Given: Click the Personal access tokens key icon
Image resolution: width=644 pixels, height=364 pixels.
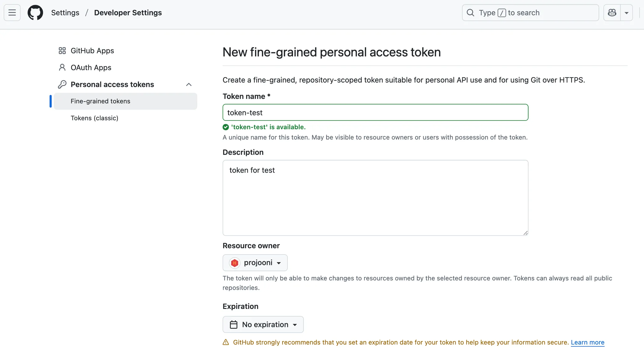Looking at the screenshot, I should 62,84.
